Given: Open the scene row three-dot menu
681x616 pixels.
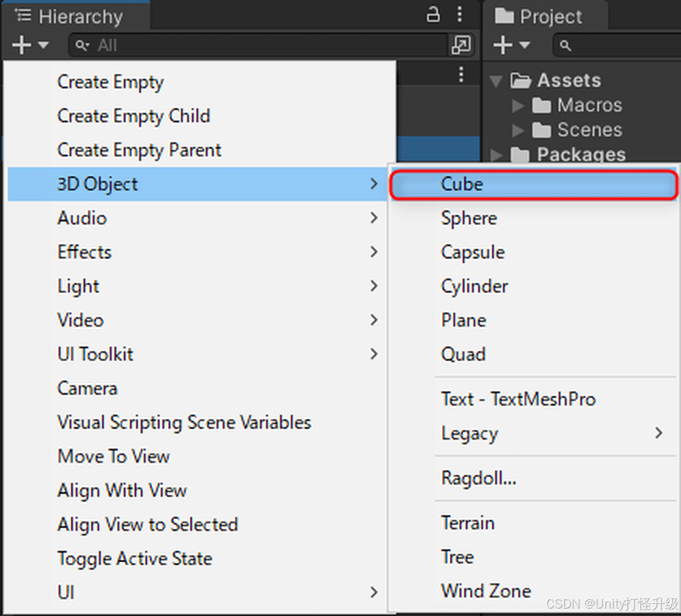Looking at the screenshot, I should coord(461,75).
